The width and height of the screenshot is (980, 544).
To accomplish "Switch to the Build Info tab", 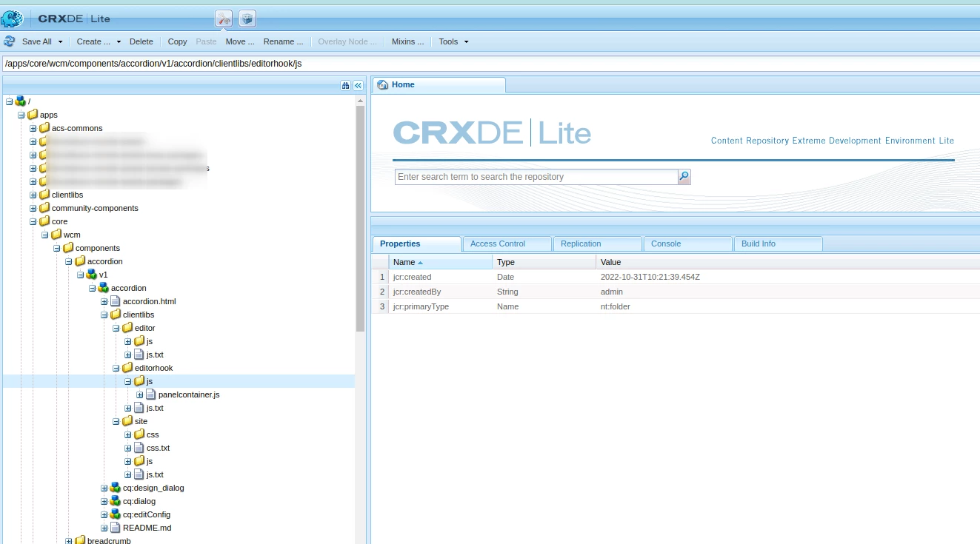I will coord(778,244).
